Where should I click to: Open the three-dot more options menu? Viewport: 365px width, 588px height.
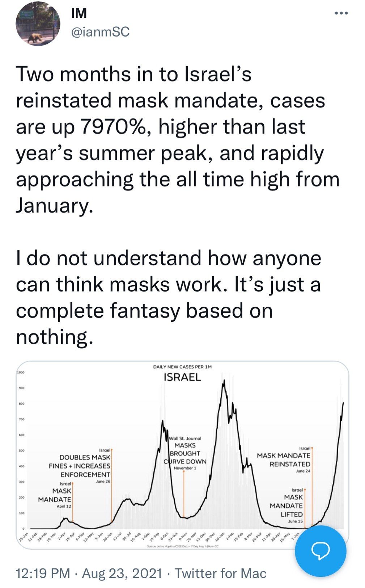(341, 13)
